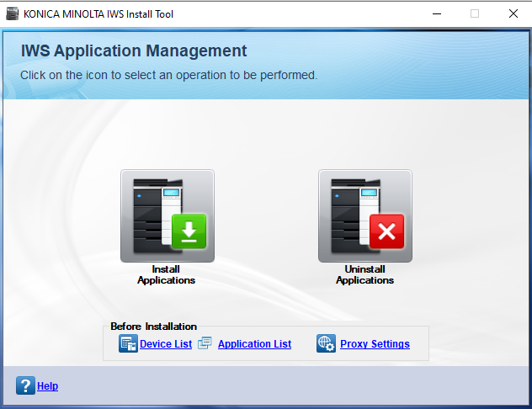Open the Application List link
Image resolution: width=532 pixels, height=409 pixels.
[x=254, y=344]
